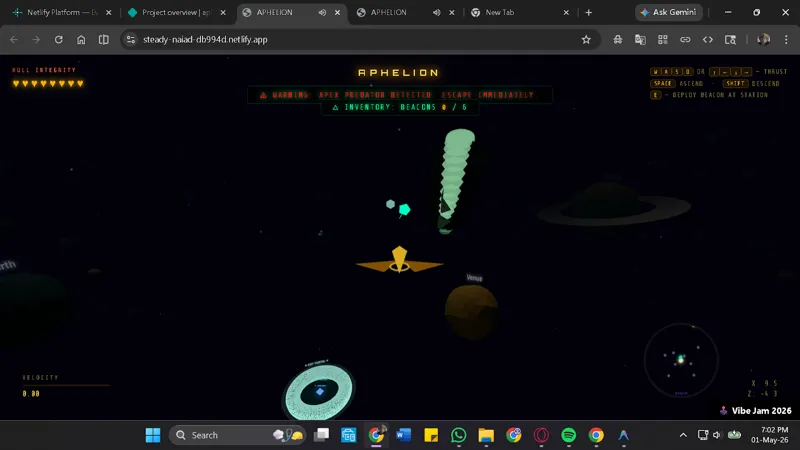
Task: Go back to the previous page
Action: pos(14,39)
